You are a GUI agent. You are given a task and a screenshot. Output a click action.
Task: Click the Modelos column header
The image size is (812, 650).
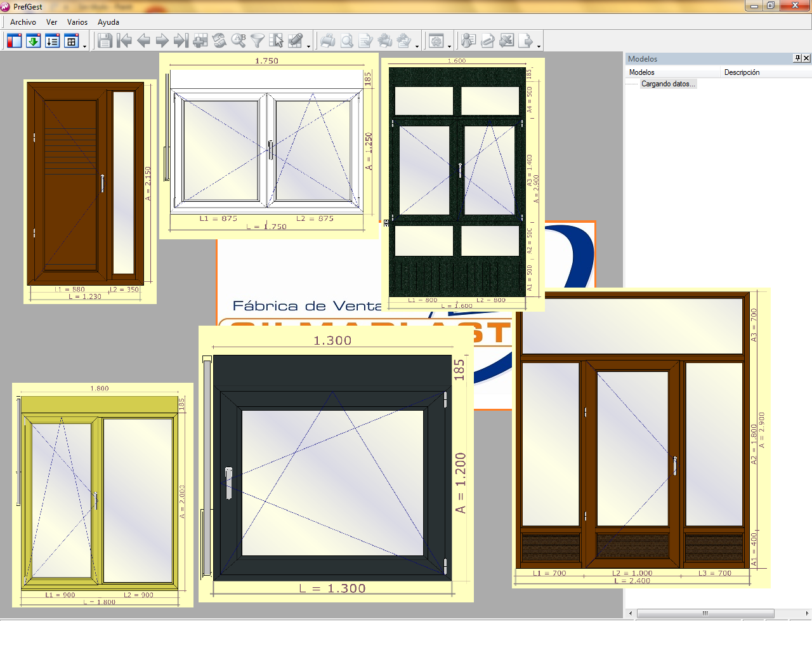point(673,72)
